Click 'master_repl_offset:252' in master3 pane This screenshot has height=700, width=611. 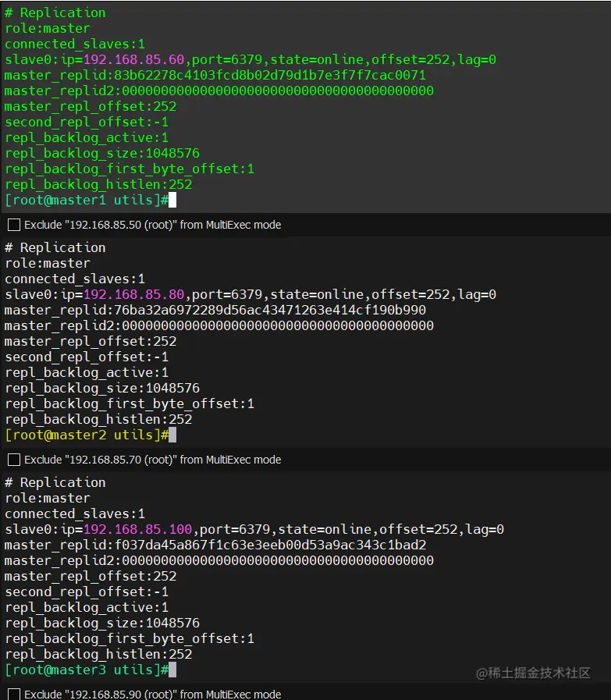click(91, 576)
